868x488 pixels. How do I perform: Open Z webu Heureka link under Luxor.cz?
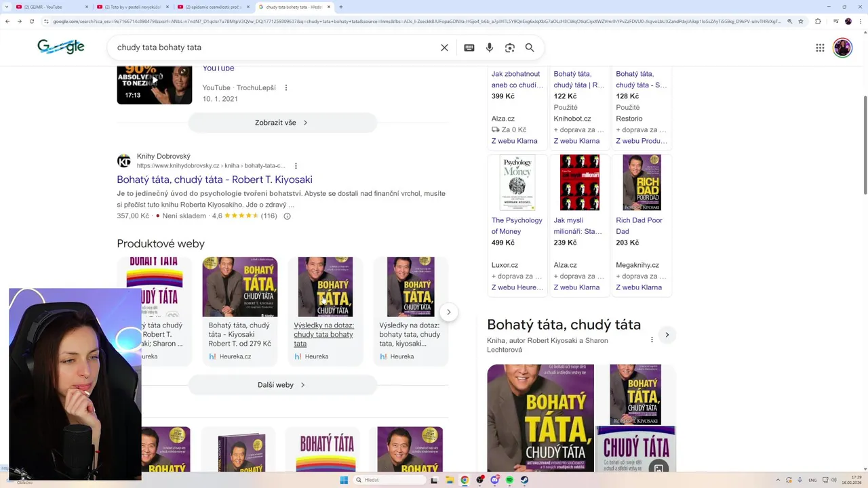click(517, 287)
